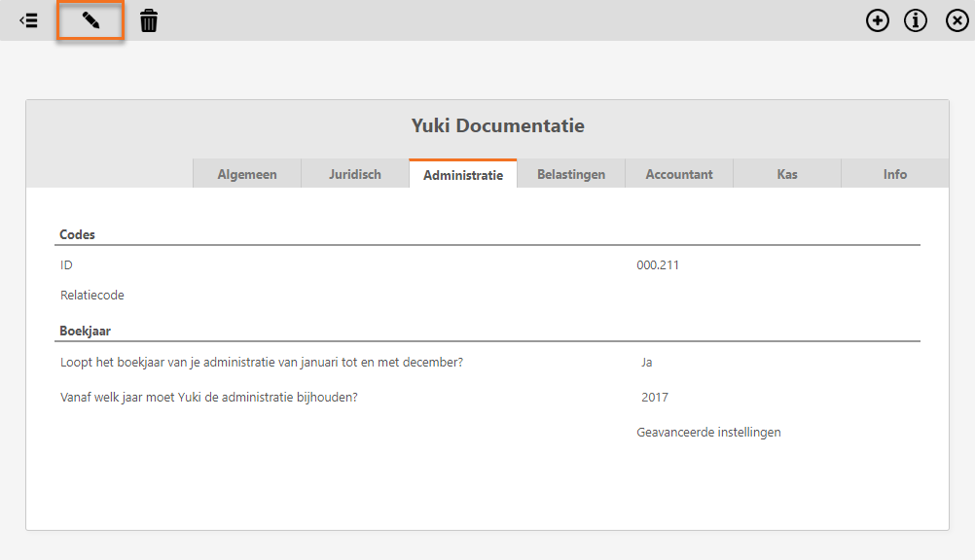Screen dimensions: 975x560
Task: Switch to the Kas tab
Action: pyautogui.click(x=787, y=174)
